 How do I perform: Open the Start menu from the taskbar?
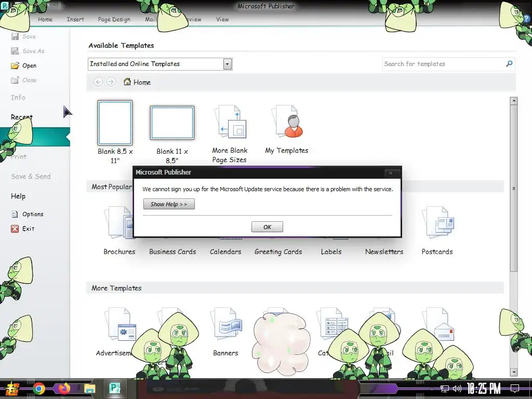11,389
